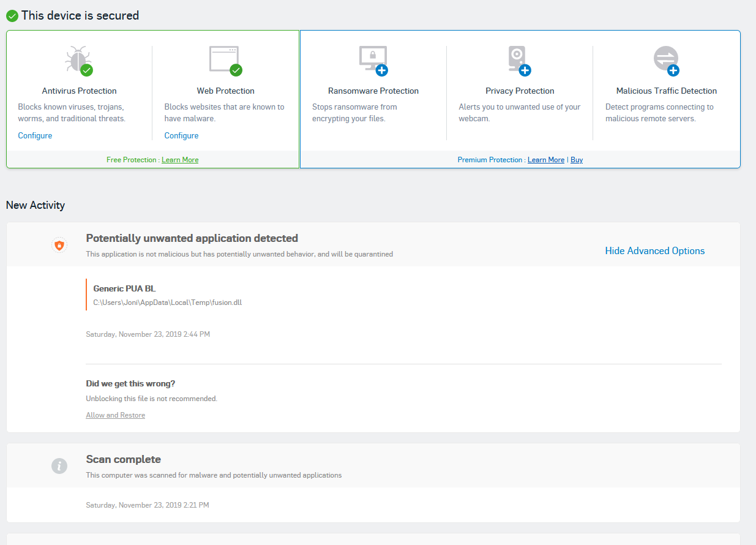This screenshot has width=756, height=545.
Task: Click the fusion.dll file path
Action: [167, 303]
